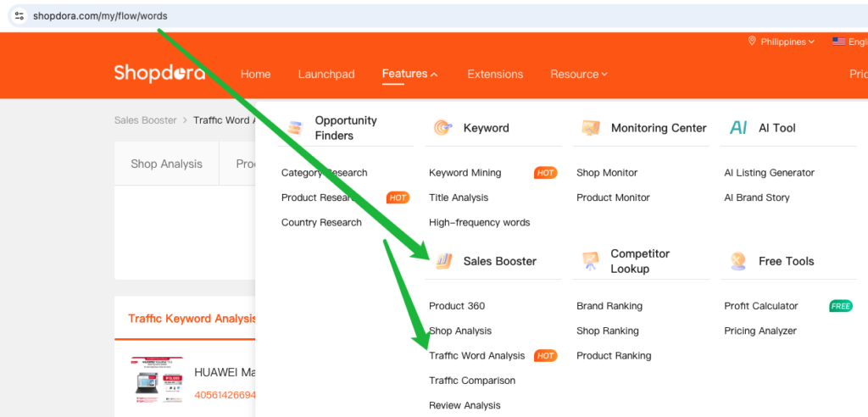Image resolution: width=868 pixels, height=417 pixels.
Task: Go to the Launchpad page
Action: tap(326, 74)
